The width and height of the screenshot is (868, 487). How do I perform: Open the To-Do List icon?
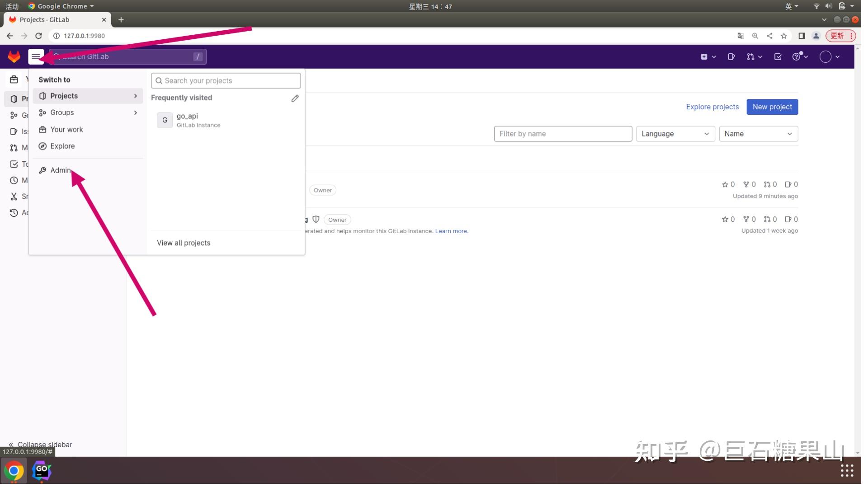(x=778, y=56)
